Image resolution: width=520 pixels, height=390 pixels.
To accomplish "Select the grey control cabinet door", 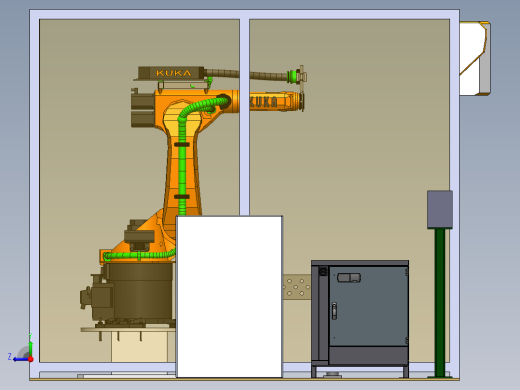I will click(368, 306).
